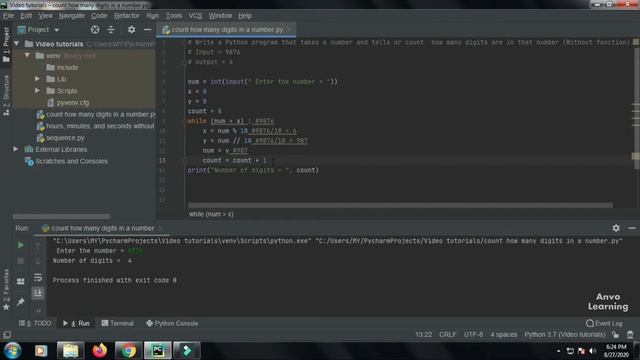Toggle soft-wrap in Run console
Screen dimensions: 640x360
38,278
